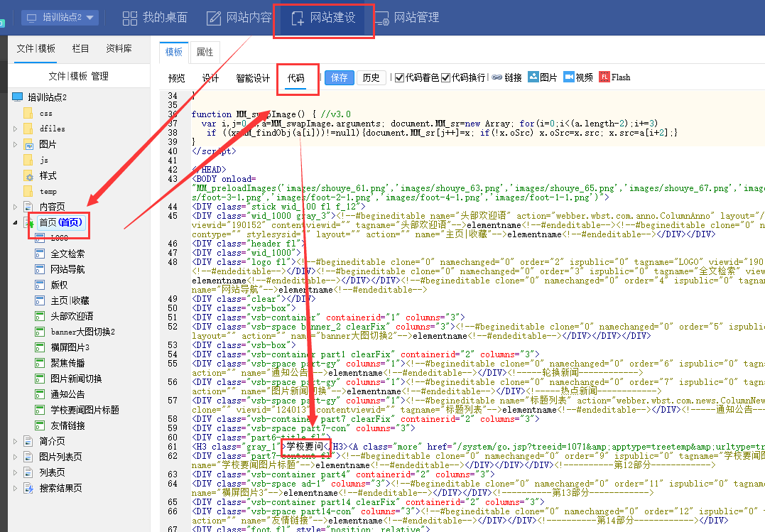Select the 通知公告 component in tree
The width and height of the screenshot is (765, 532).
coord(67,394)
